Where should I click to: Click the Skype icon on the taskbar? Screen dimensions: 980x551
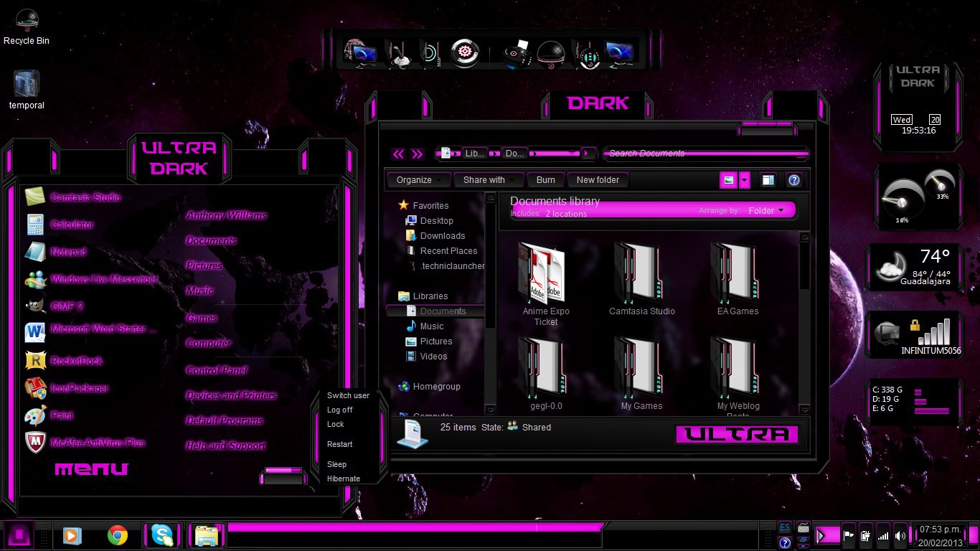161,535
